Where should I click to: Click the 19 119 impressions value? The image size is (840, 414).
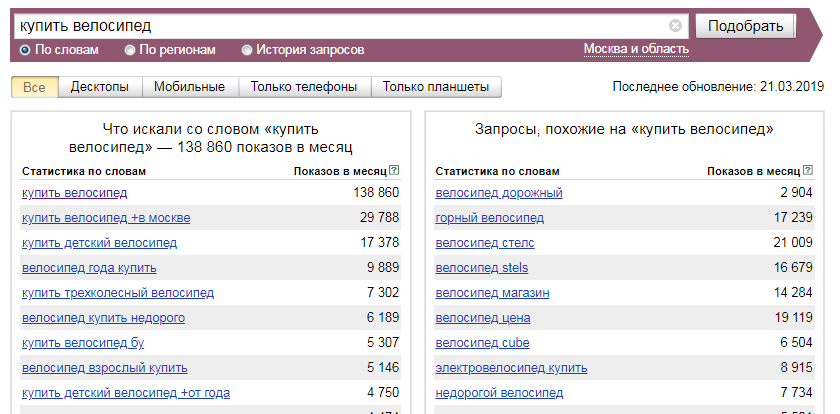[793, 318]
